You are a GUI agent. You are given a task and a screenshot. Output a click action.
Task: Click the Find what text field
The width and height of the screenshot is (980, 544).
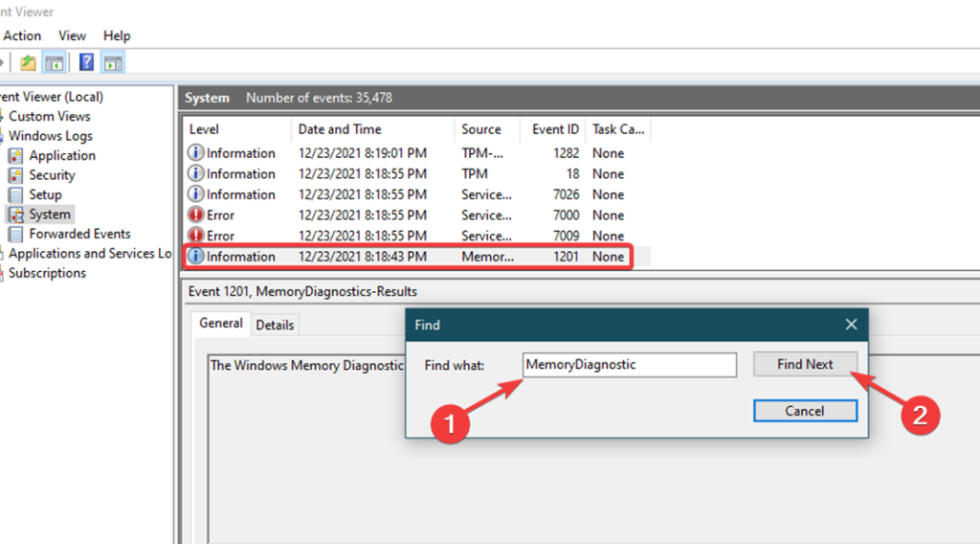[x=630, y=365]
